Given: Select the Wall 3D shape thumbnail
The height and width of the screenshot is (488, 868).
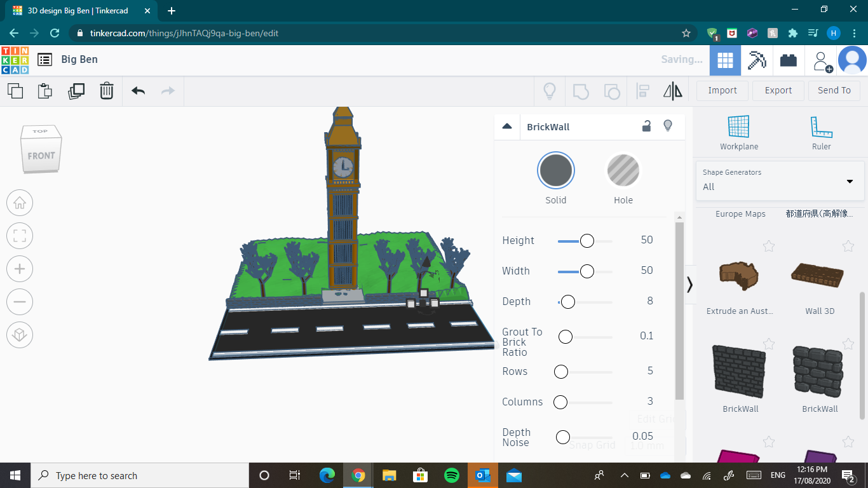Looking at the screenshot, I should pyautogui.click(x=818, y=275).
